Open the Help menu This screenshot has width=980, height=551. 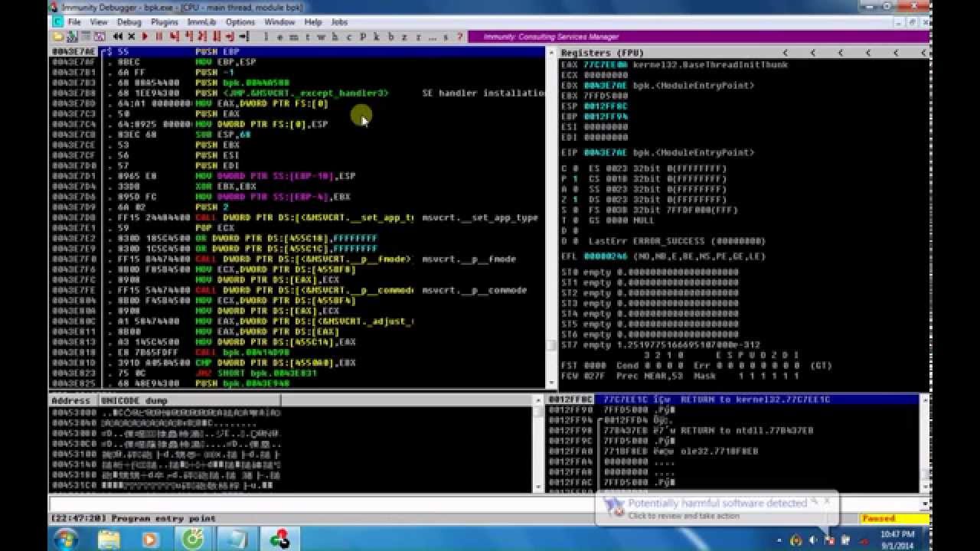coord(313,22)
